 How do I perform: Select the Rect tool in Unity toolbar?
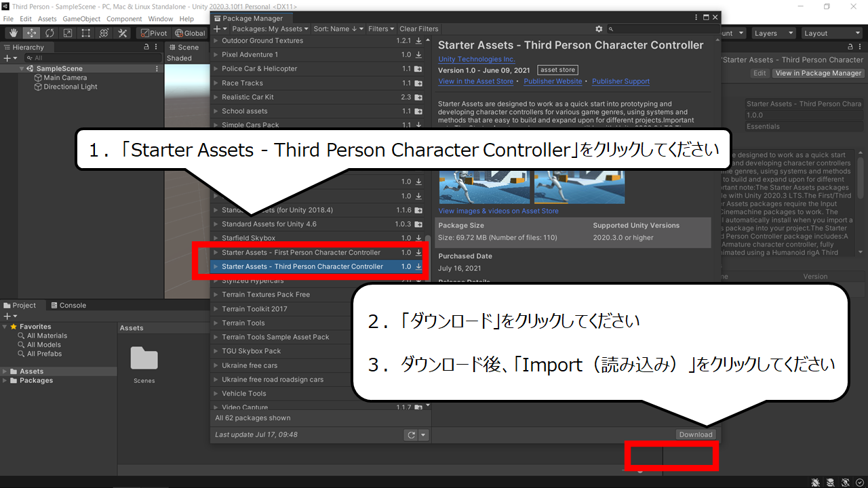pyautogui.click(x=86, y=33)
